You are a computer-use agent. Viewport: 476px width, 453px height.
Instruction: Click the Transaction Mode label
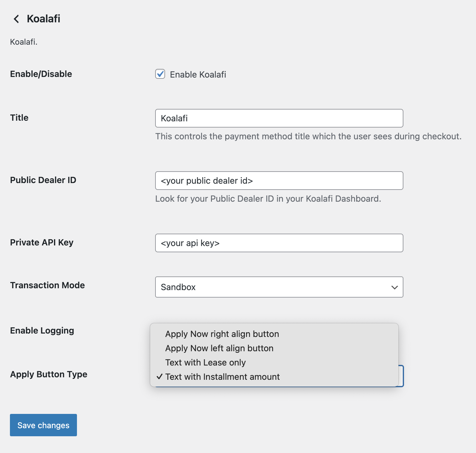click(x=47, y=285)
